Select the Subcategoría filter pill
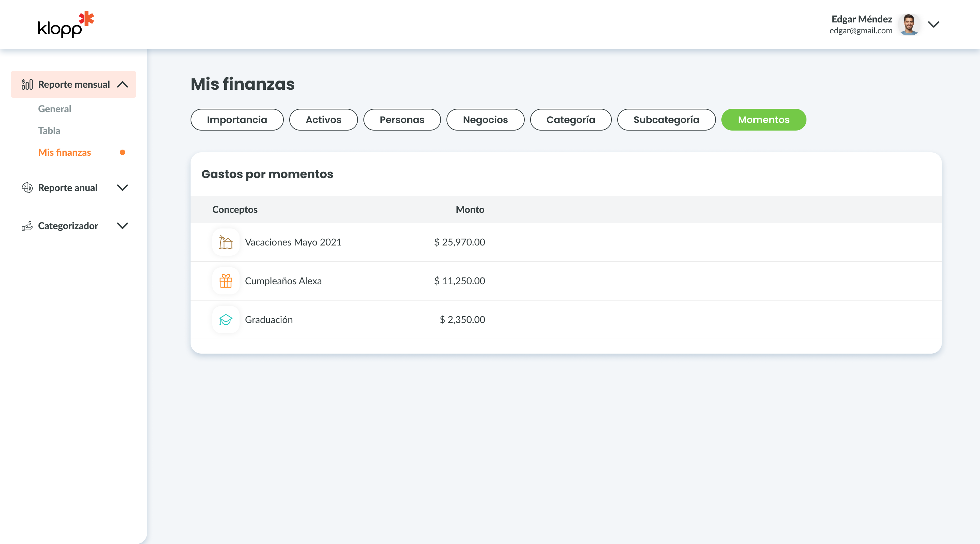Screen dimensions: 980x544 tap(666, 120)
